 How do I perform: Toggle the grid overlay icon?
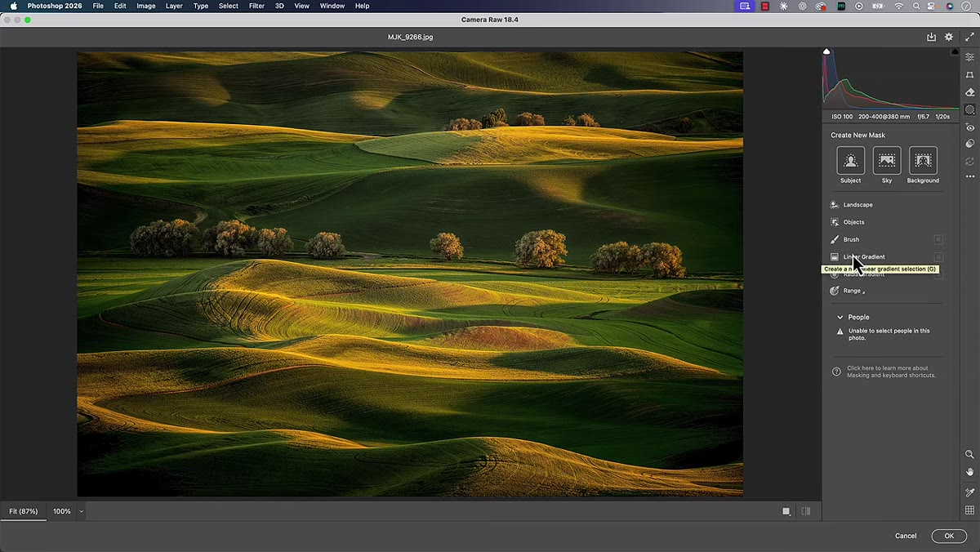click(969, 510)
